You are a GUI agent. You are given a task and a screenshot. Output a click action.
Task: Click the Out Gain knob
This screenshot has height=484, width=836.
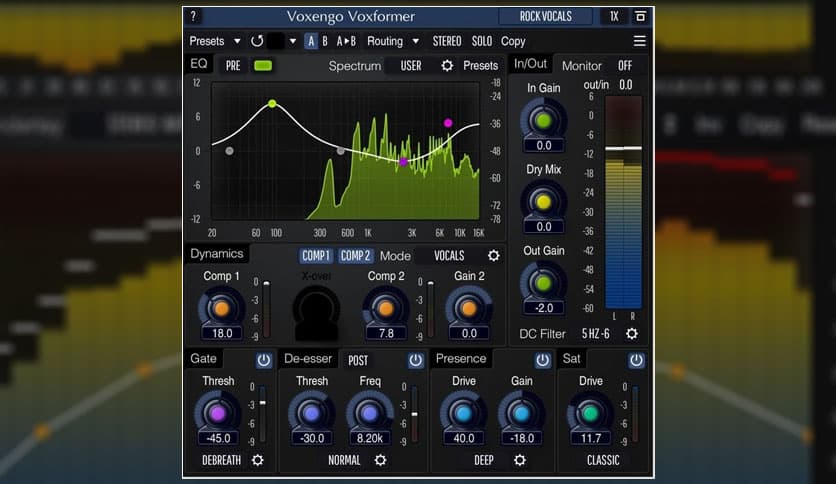543,284
